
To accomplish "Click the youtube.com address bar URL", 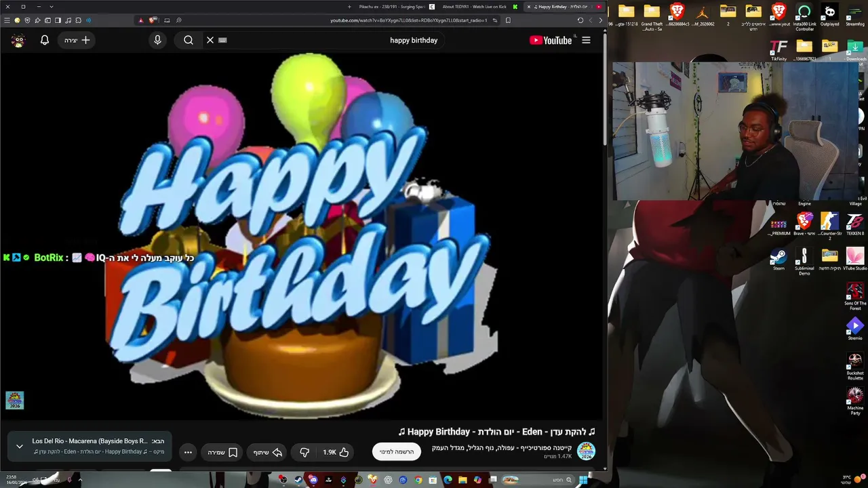I will (408, 20).
